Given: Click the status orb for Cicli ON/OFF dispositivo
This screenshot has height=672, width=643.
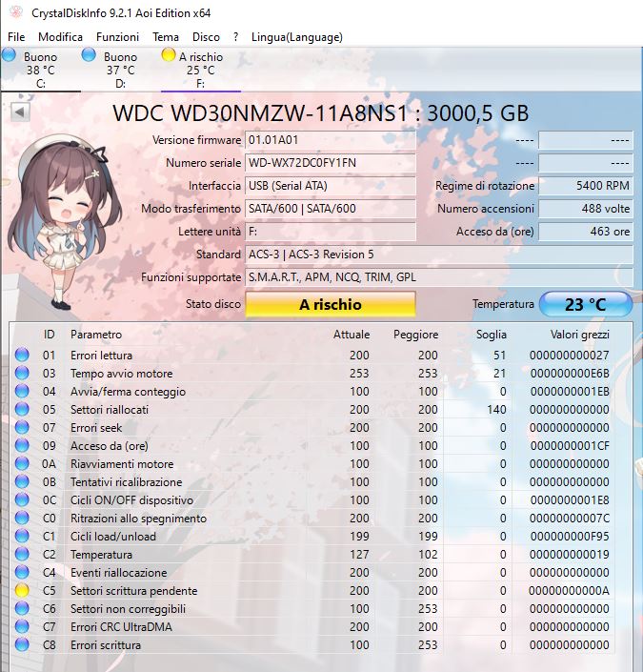Looking at the screenshot, I should (22, 499).
